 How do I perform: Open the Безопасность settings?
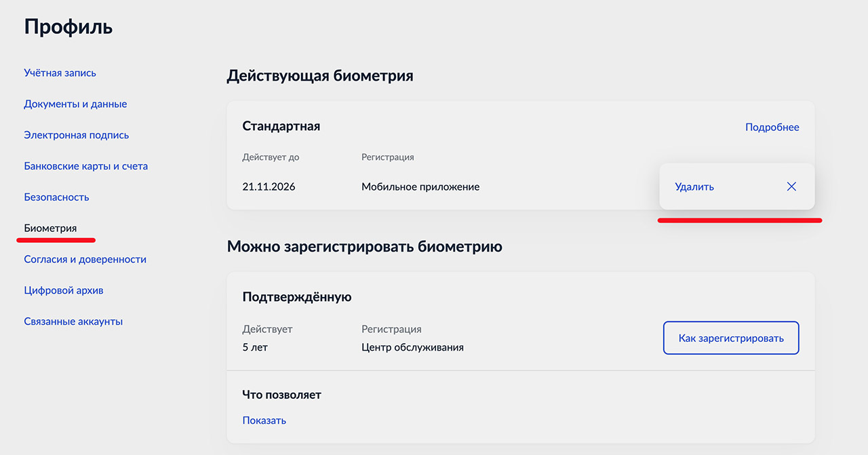(x=56, y=197)
